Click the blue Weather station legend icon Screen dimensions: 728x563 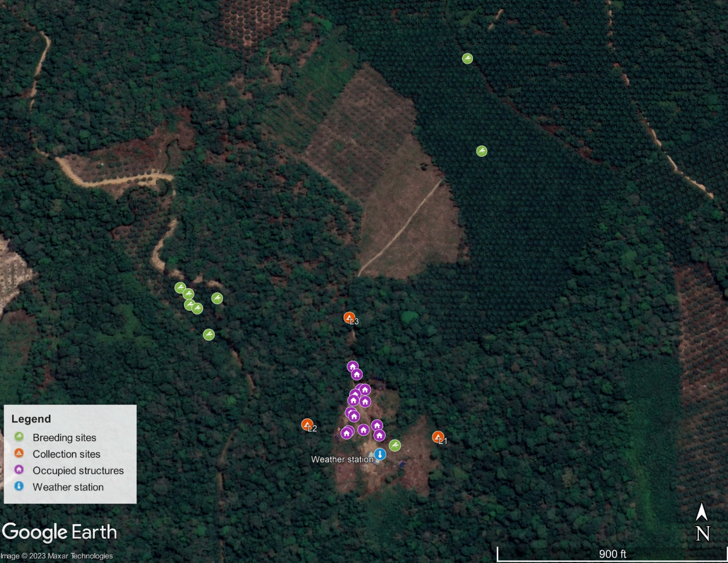click(19, 486)
